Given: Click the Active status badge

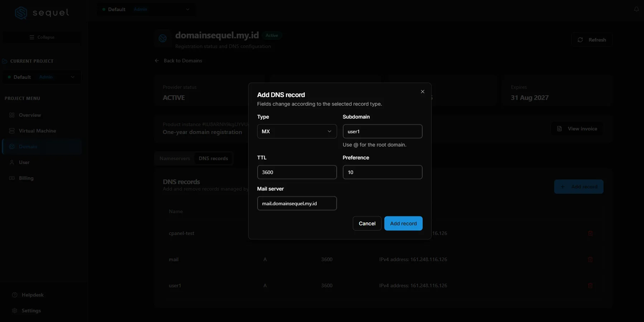Looking at the screenshot, I should (272, 35).
